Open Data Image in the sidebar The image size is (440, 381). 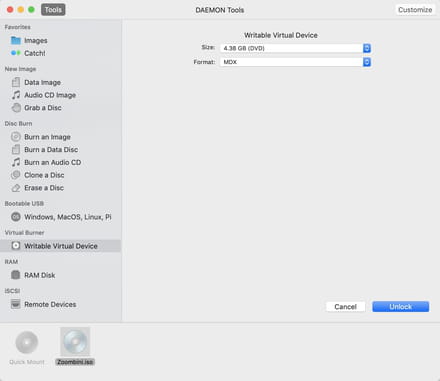(42, 82)
